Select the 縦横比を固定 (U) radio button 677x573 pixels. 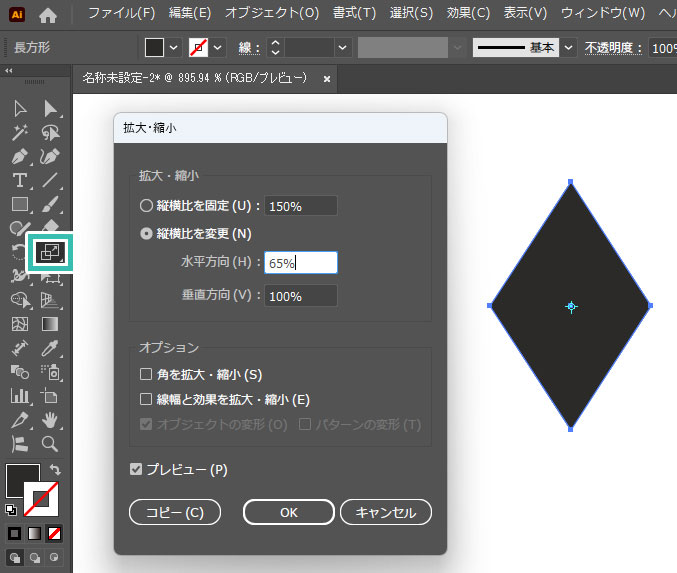click(147, 206)
